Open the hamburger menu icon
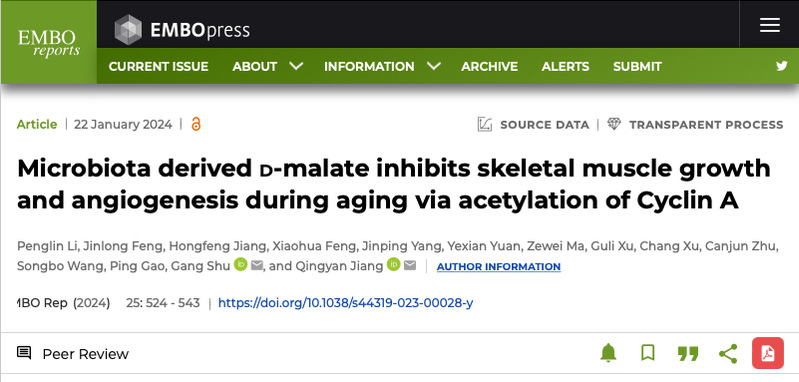This screenshot has height=382, width=799. click(769, 24)
